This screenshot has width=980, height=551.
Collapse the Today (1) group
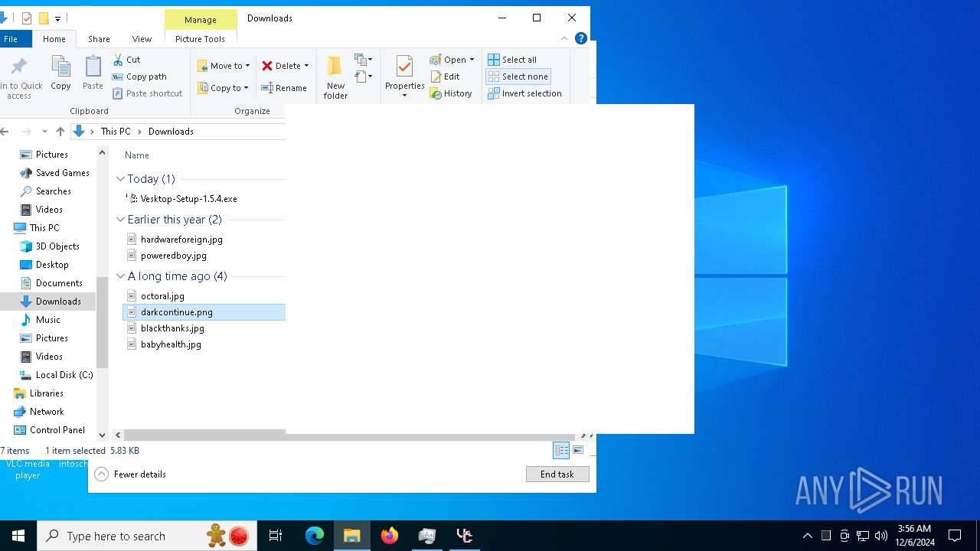point(120,179)
